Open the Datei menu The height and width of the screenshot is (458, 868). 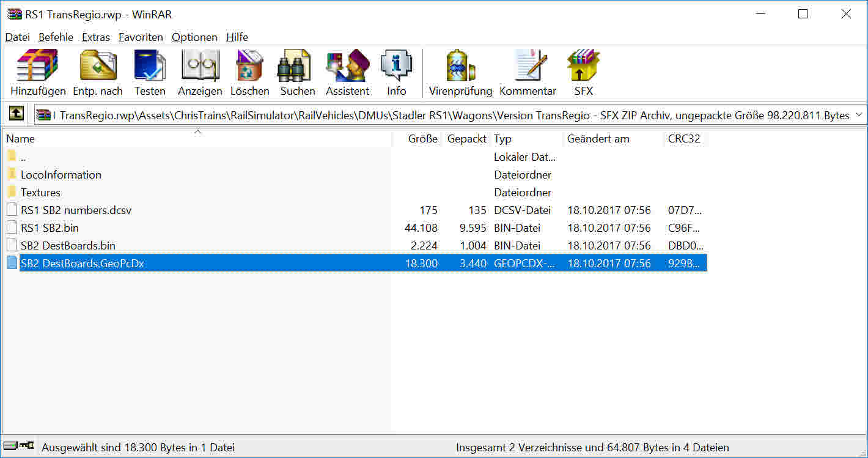point(17,37)
